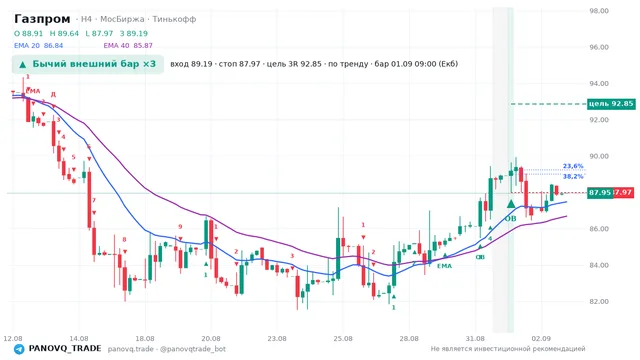
Task: Click the 28.08 date axis label
Action: pyautogui.click(x=409, y=339)
